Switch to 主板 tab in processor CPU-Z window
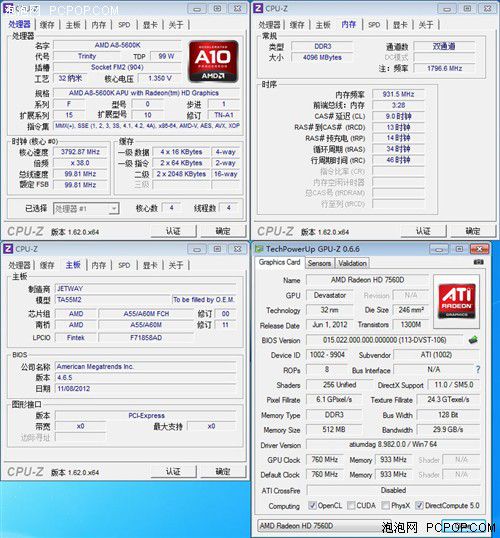 (x=73, y=25)
